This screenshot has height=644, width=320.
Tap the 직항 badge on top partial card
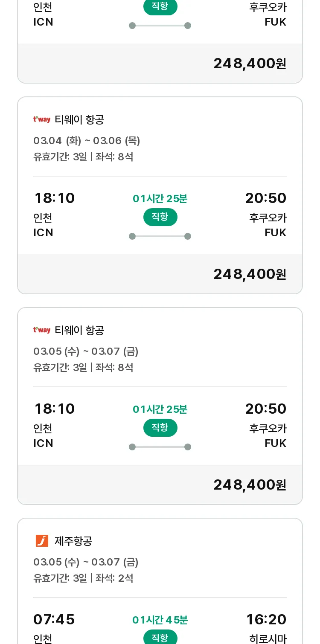(160, 7)
